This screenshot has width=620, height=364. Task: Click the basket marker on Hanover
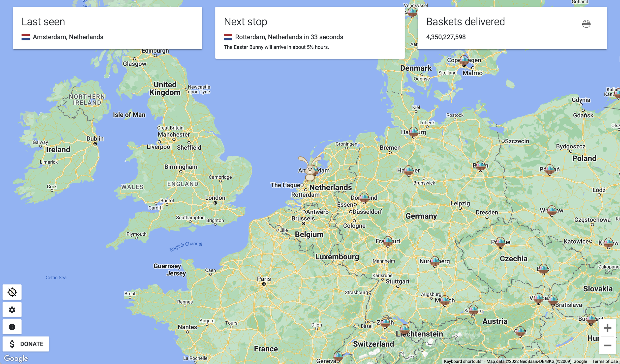(408, 170)
